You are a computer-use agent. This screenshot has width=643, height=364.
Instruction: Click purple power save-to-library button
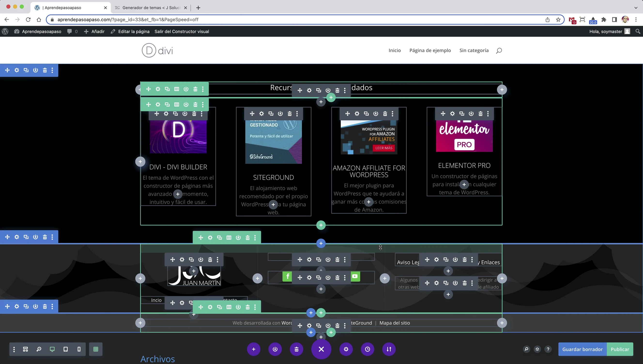[275, 349]
